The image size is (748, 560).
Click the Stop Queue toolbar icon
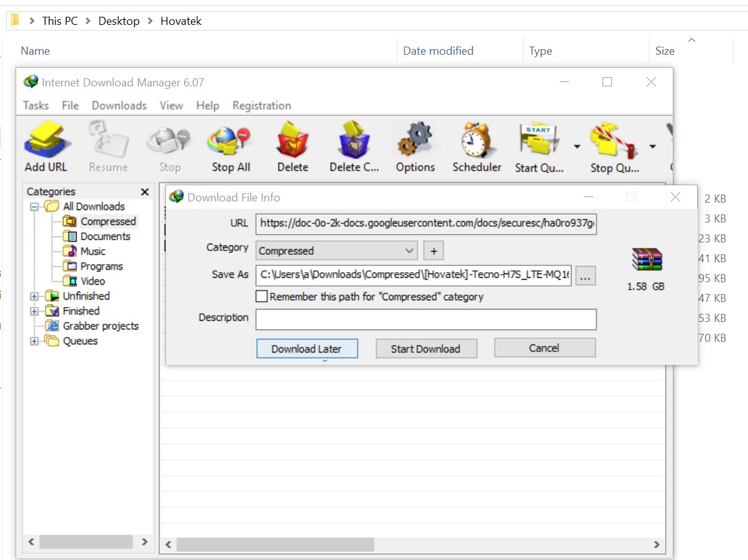613,140
